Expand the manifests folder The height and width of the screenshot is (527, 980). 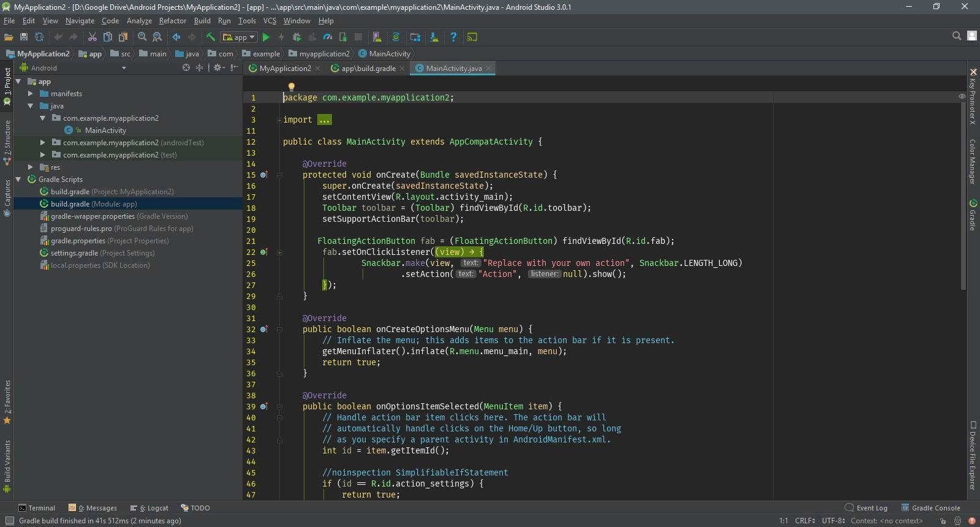[x=31, y=94]
